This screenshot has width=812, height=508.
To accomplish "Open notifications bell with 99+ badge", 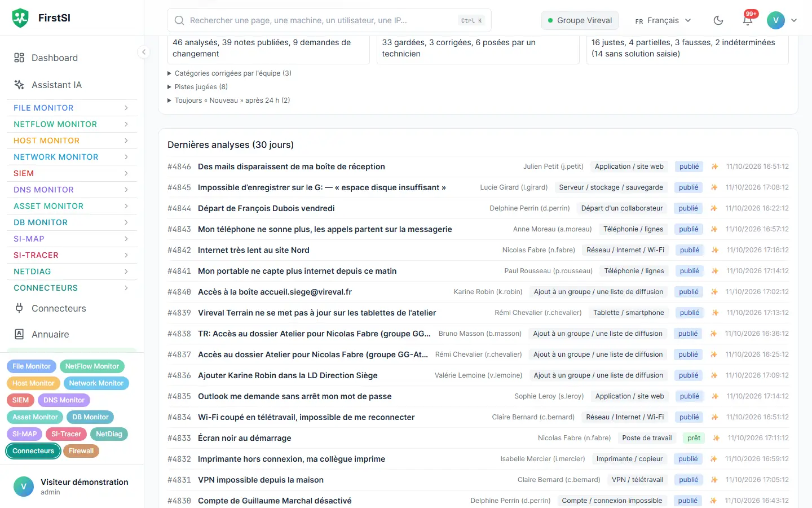I will coord(748,19).
